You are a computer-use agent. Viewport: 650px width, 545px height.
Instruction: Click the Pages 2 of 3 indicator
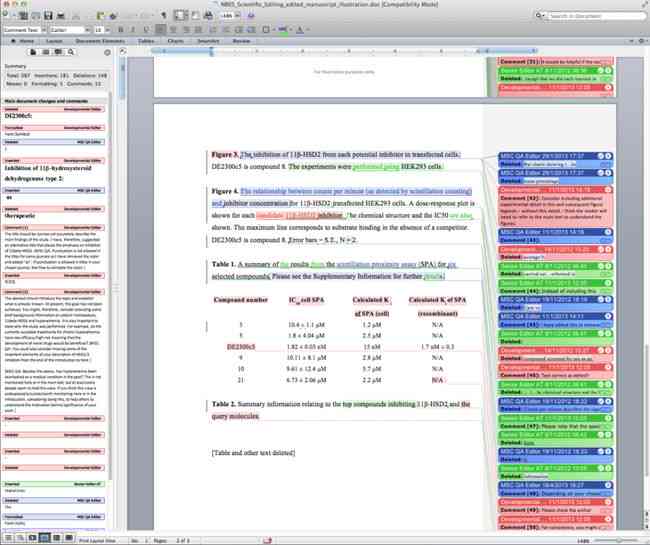pos(172,540)
